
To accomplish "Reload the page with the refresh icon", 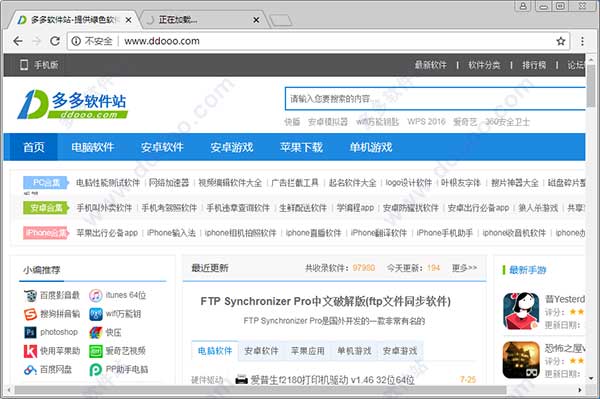I will coord(55,41).
